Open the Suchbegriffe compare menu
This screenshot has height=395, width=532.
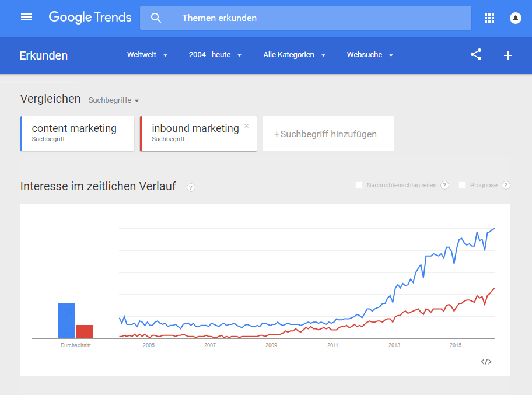tap(114, 100)
